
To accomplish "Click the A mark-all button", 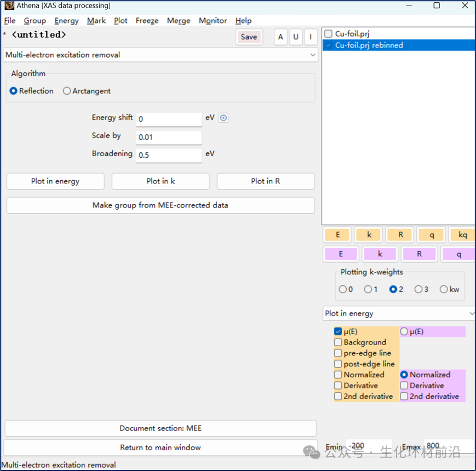I will (280, 37).
